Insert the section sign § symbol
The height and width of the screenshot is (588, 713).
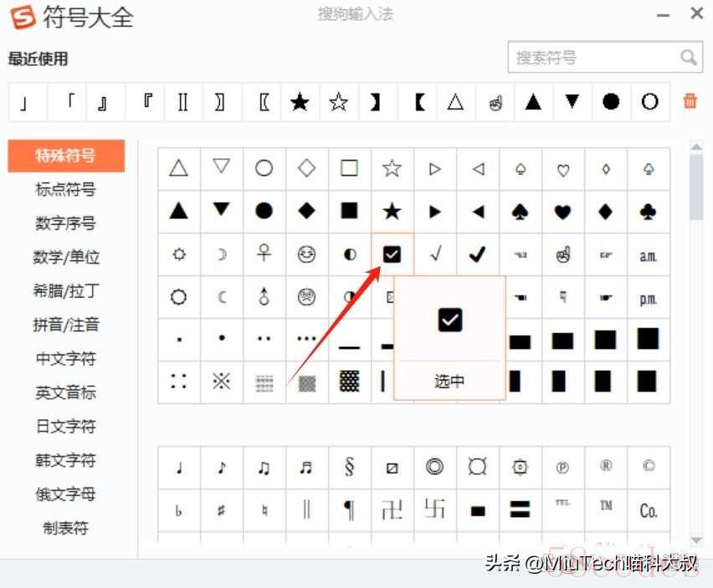349,467
